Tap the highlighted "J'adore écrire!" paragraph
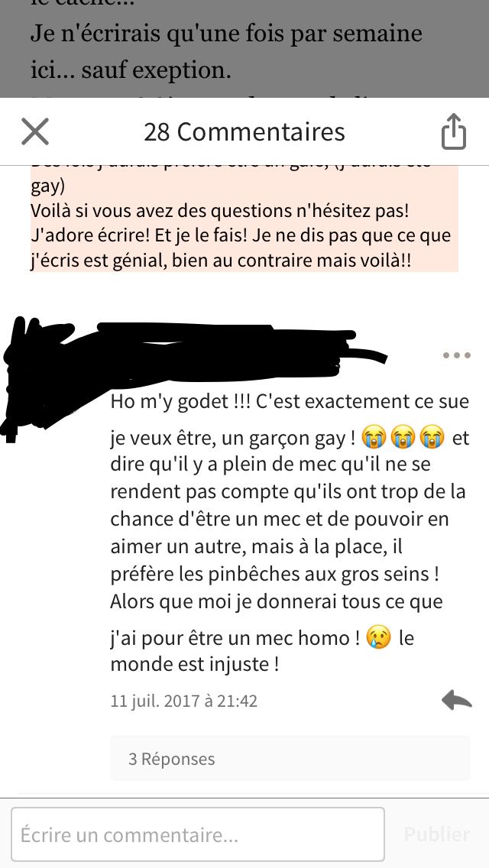Viewport: 489px width, 868px height. 241,248
